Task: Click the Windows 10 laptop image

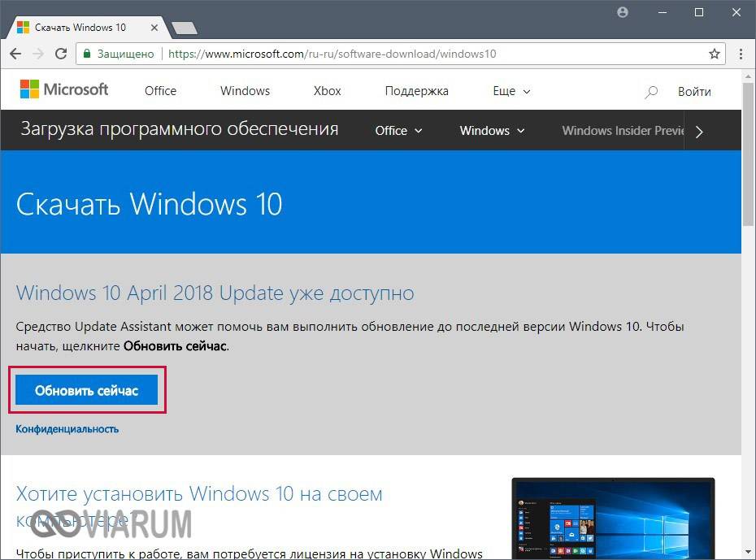Action: 613,519
